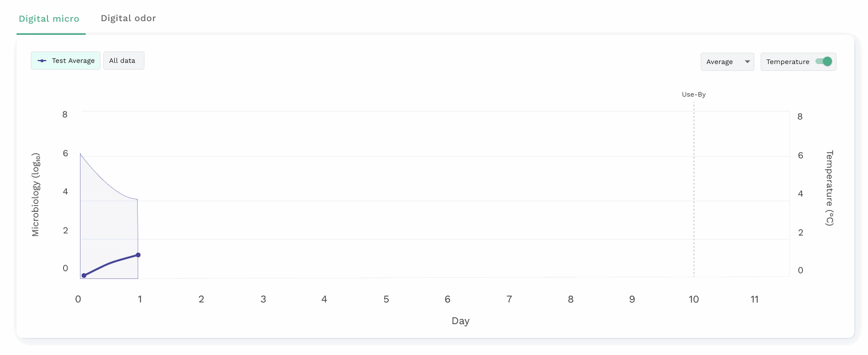Click day 11 tick on the x-axis
The width and height of the screenshot is (868, 355).
[754, 299]
